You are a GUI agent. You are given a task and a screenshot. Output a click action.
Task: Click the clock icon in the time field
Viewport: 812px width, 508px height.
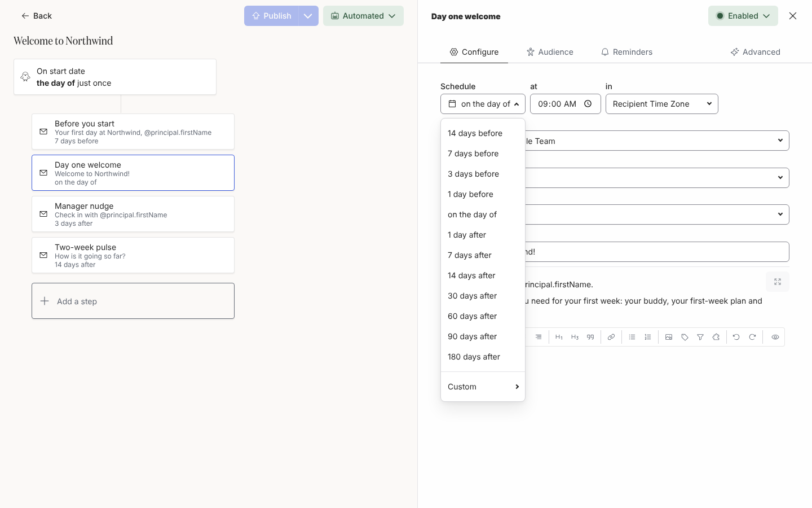[x=588, y=104]
